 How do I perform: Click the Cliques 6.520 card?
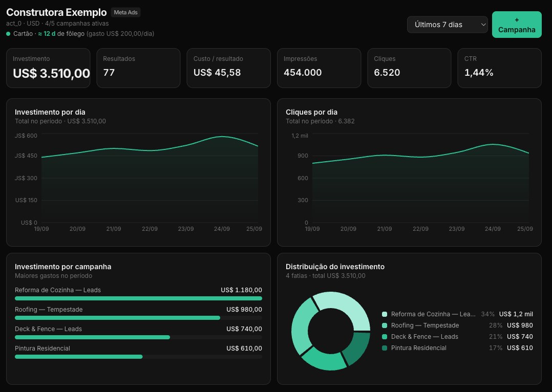point(409,68)
